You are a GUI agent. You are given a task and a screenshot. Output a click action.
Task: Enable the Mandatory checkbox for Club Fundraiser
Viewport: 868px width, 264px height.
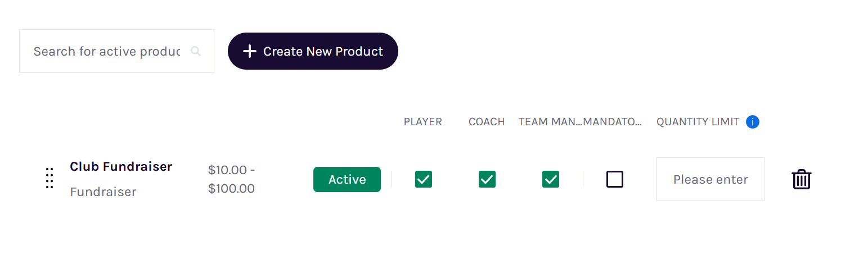[615, 179]
